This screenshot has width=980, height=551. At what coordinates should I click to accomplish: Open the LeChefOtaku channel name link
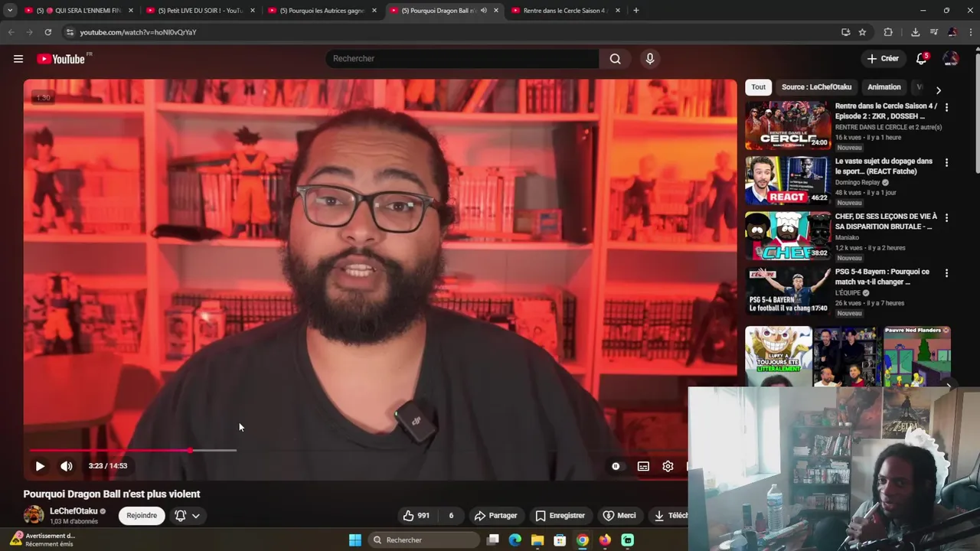tap(73, 511)
